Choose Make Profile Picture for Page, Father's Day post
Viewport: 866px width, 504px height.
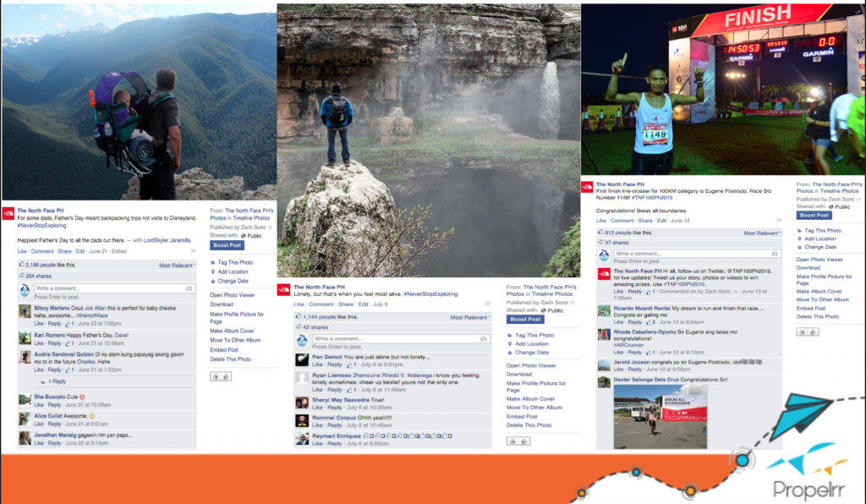coord(237,317)
